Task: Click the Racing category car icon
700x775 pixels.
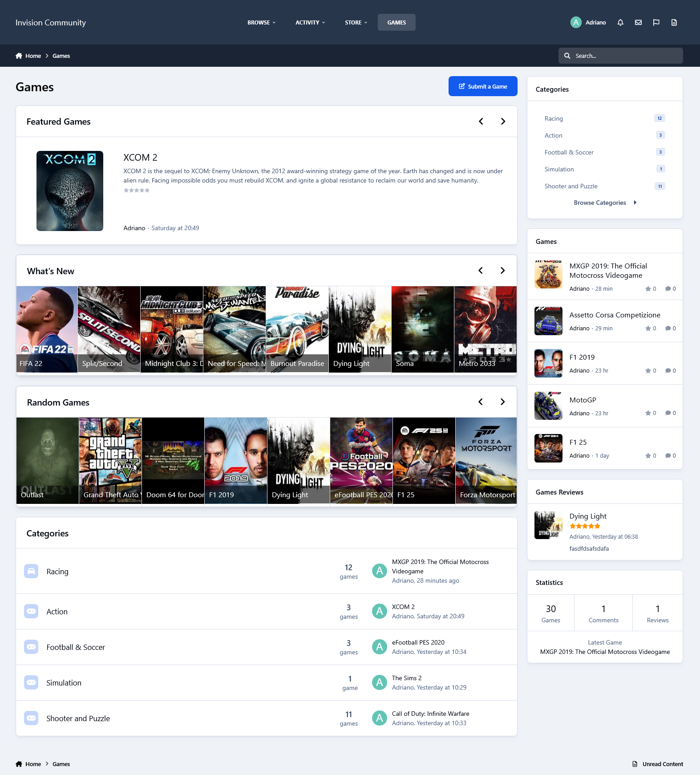Action: point(31,571)
